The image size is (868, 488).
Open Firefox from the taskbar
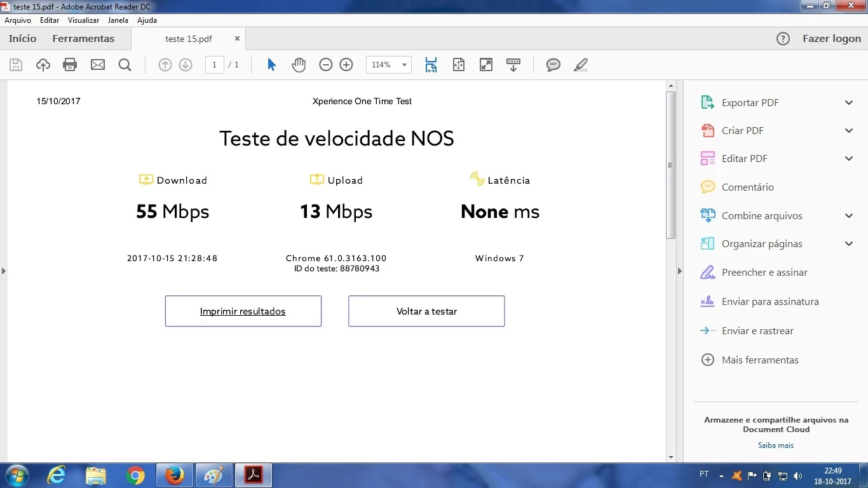click(x=174, y=475)
